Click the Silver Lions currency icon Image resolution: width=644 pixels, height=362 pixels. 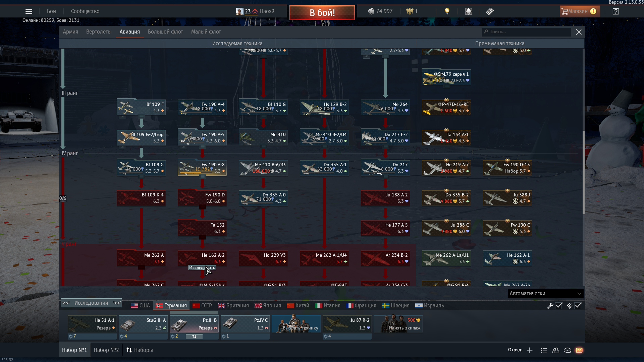click(371, 11)
